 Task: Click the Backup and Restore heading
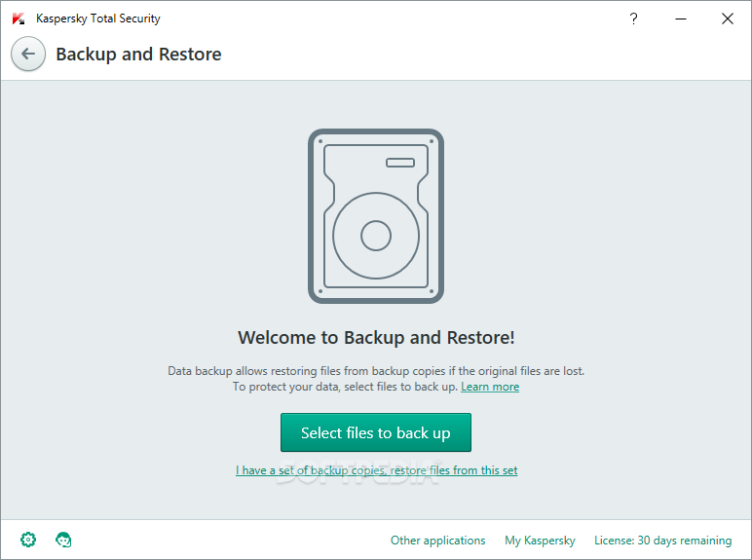138,55
